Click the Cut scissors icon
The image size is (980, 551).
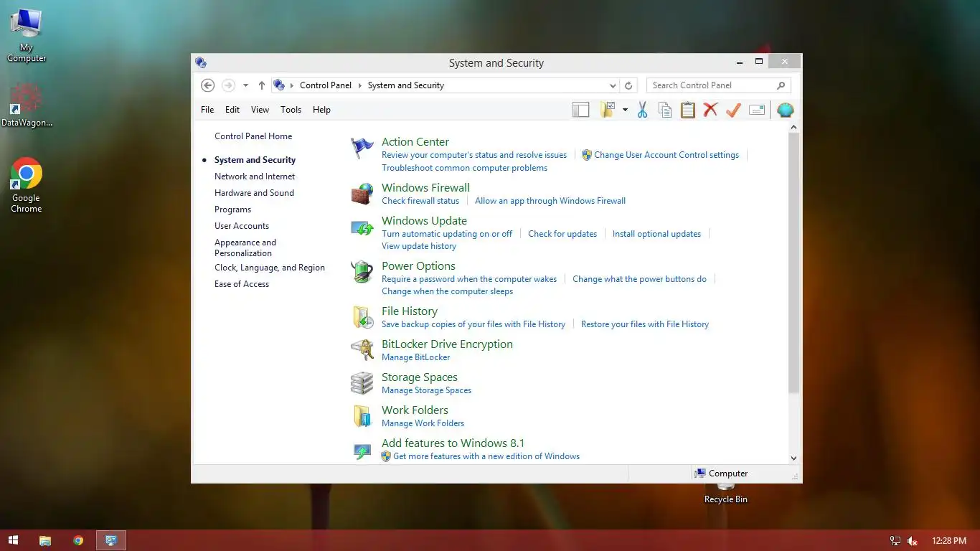[642, 110]
